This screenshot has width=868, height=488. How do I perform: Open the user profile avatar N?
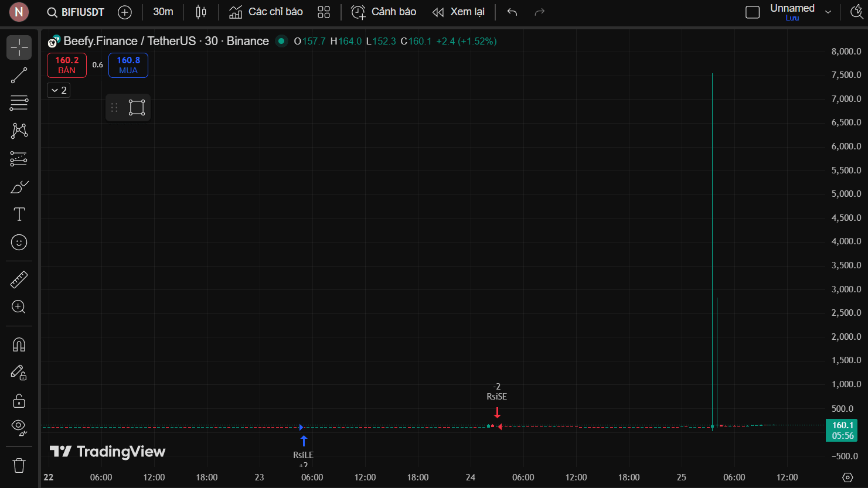[19, 12]
